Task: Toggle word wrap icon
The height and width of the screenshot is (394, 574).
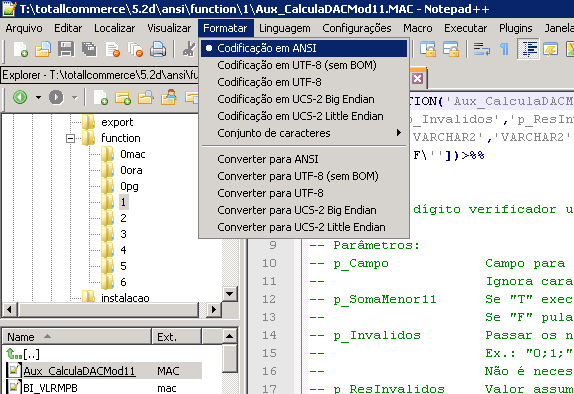Action: (481, 49)
